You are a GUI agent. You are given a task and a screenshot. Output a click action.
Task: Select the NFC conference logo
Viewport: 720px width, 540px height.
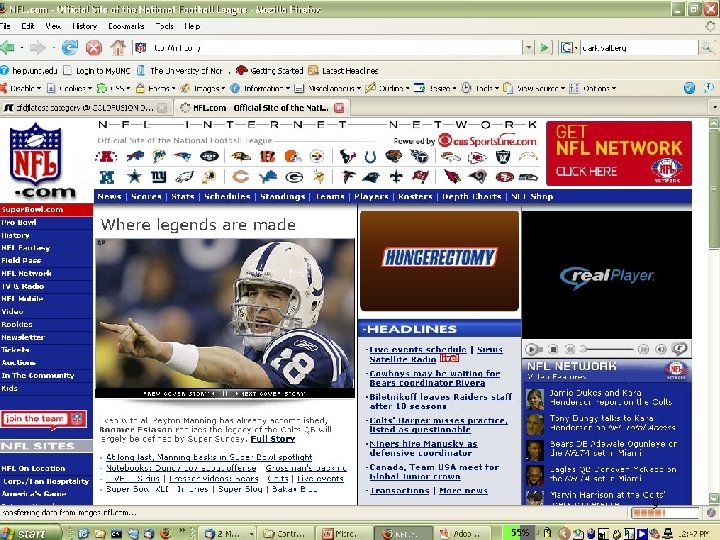coord(107,177)
